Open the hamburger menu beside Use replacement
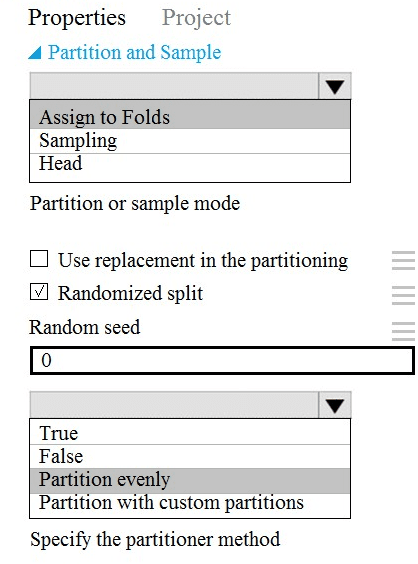The width and height of the screenshot is (418, 564). [x=403, y=260]
